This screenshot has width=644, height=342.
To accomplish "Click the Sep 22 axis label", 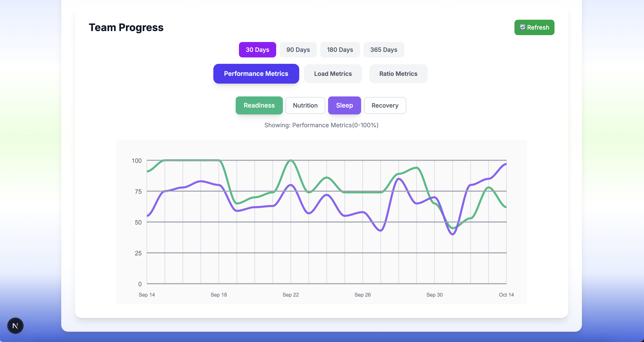I will (x=291, y=295).
